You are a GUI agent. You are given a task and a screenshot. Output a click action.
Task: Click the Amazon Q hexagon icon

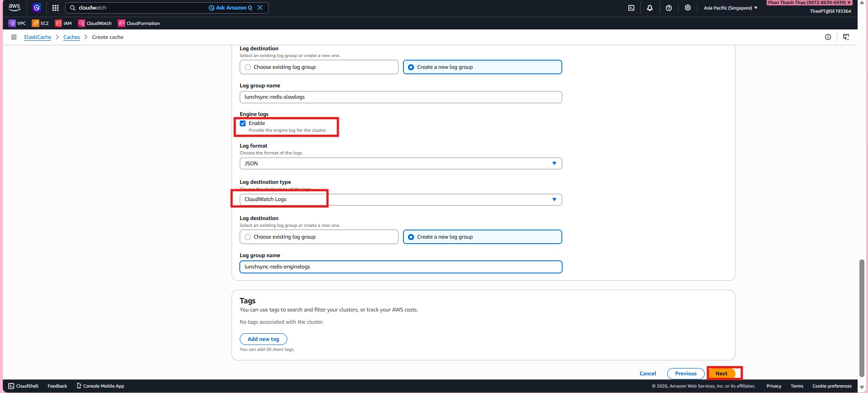click(x=37, y=8)
